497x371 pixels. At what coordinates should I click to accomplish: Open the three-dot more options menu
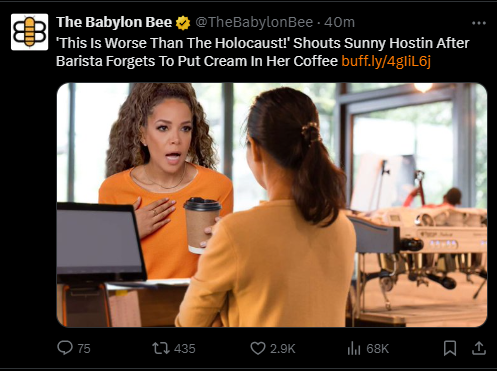point(479,23)
